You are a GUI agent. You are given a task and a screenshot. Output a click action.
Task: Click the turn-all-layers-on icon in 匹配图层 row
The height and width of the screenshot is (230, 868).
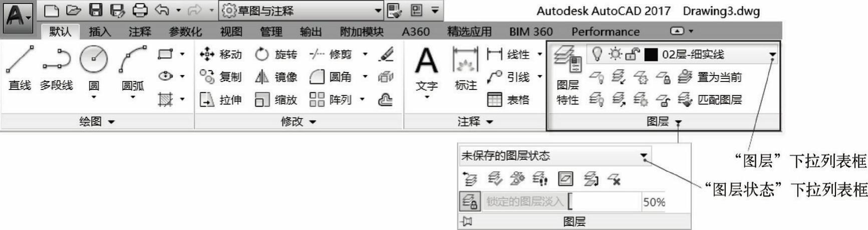click(x=596, y=99)
